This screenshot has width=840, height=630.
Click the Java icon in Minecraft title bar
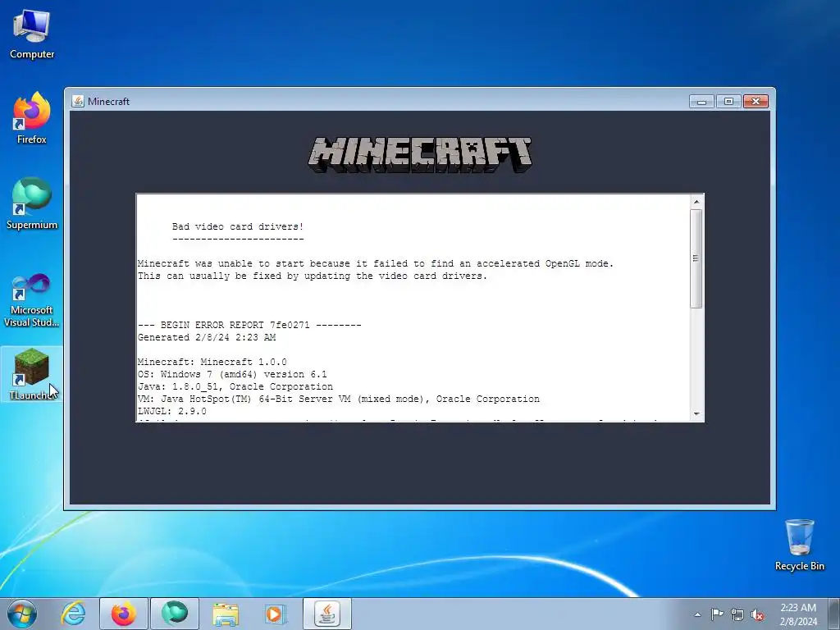[x=78, y=101]
